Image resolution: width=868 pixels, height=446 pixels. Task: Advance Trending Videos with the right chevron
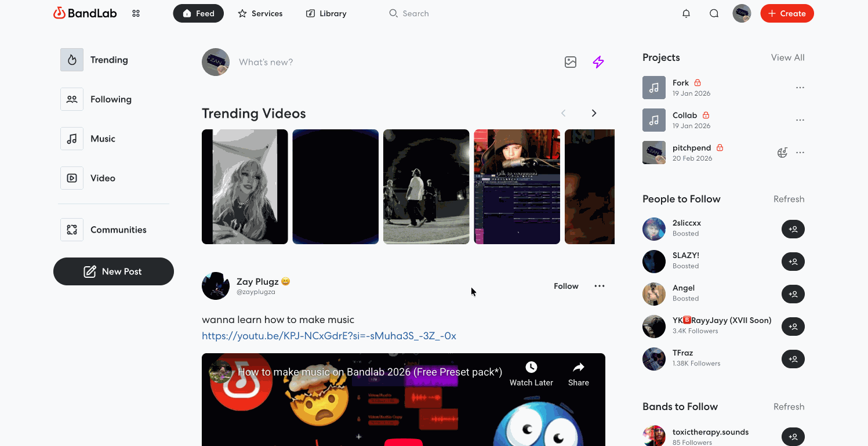click(x=594, y=113)
